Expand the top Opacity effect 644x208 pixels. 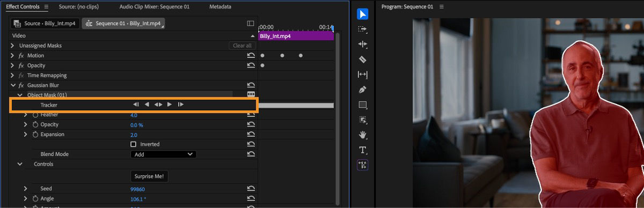[12, 65]
